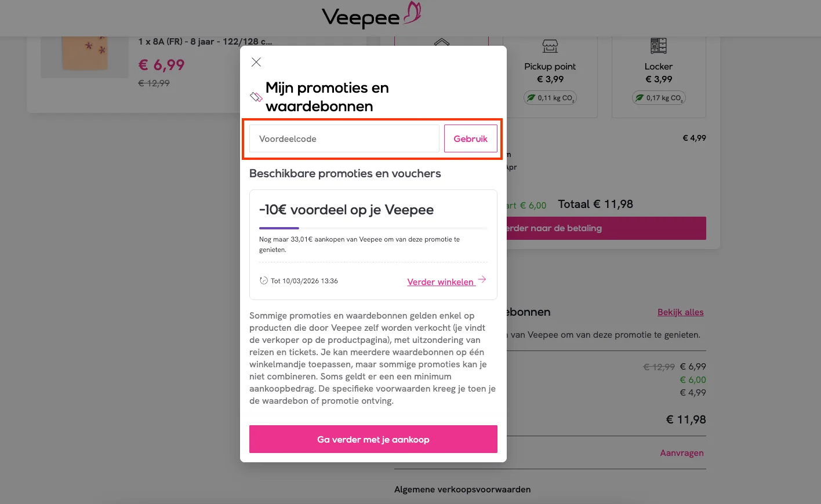Click the Locker cabinet icon

pos(659,46)
